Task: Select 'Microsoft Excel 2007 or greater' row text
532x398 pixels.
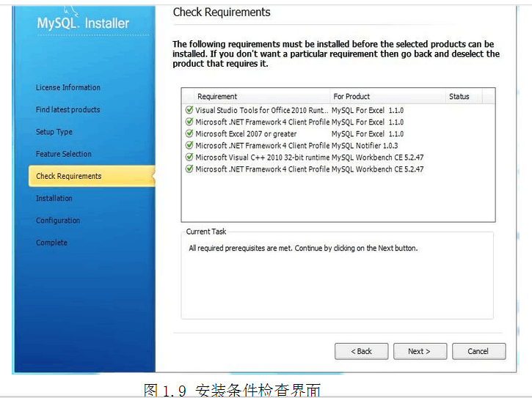Action: click(246, 134)
